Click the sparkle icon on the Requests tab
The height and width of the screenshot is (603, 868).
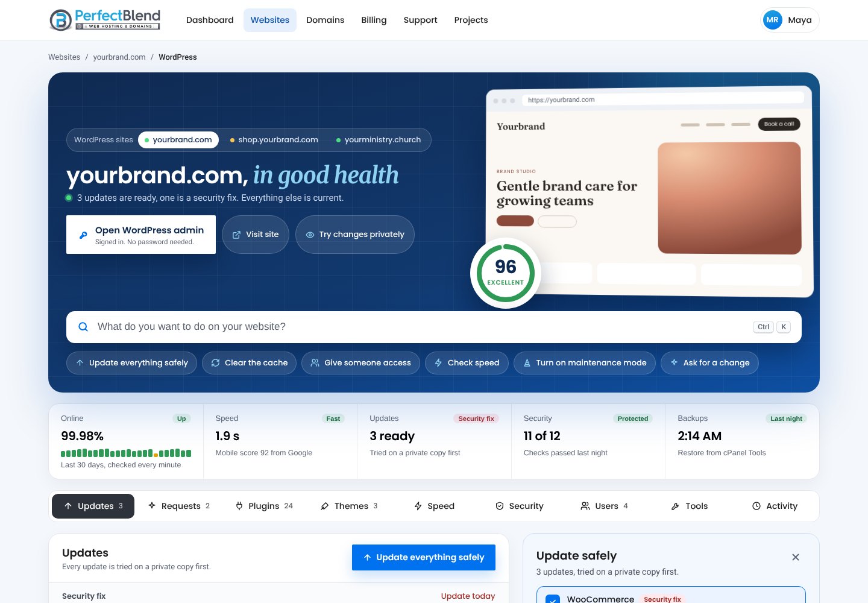tap(152, 506)
